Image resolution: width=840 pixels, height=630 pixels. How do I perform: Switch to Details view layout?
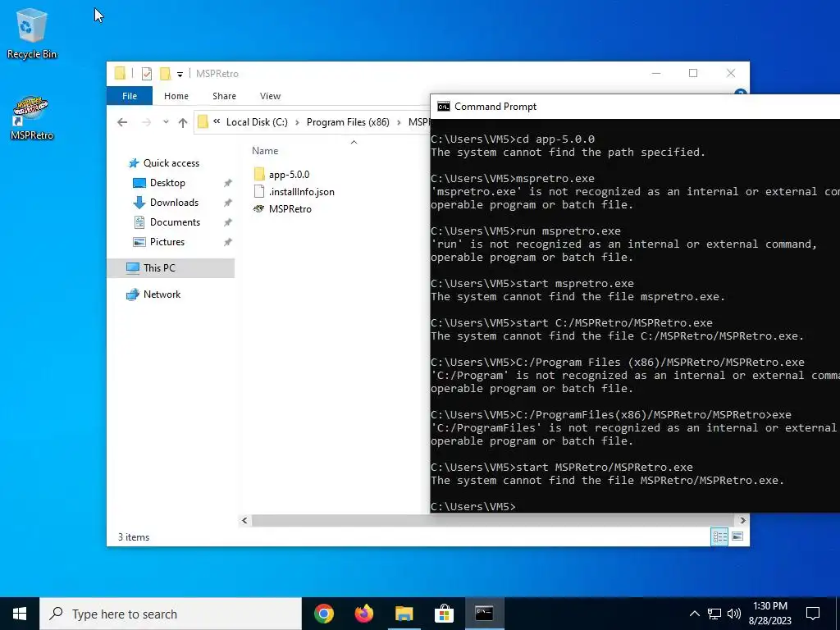coord(719,536)
